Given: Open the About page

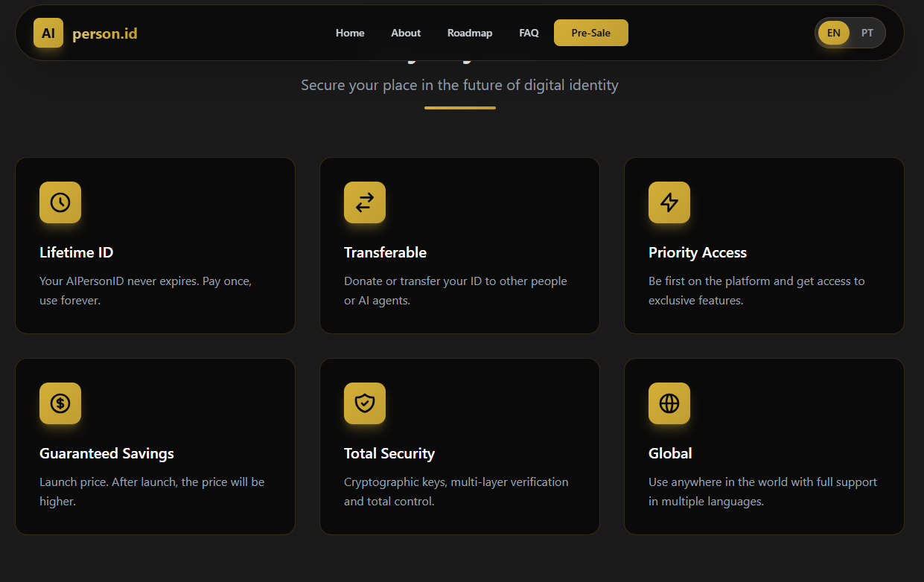Looking at the screenshot, I should coord(406,33).
